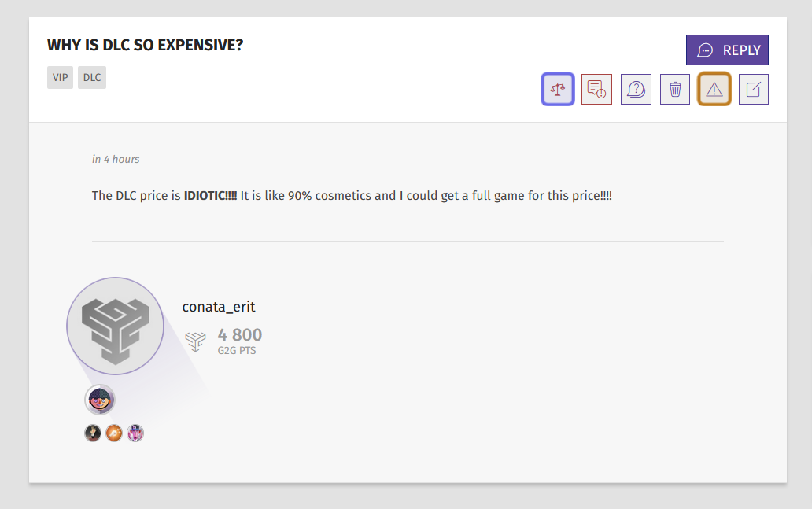Click the question mark speech bubble icon
Viewport: 812px width, 509px height.
click(x=636, y=89)
